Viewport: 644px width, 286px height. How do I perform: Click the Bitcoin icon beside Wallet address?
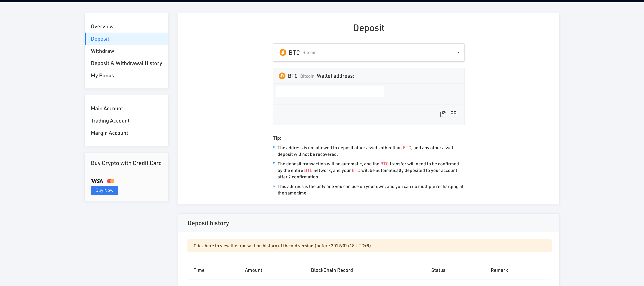(282, 76)
